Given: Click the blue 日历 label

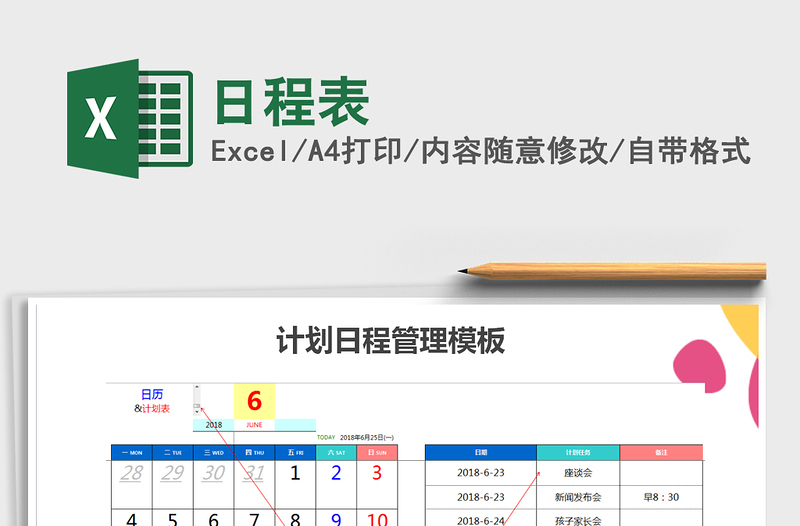Looking at the screenshot, I should coord(152,394).
